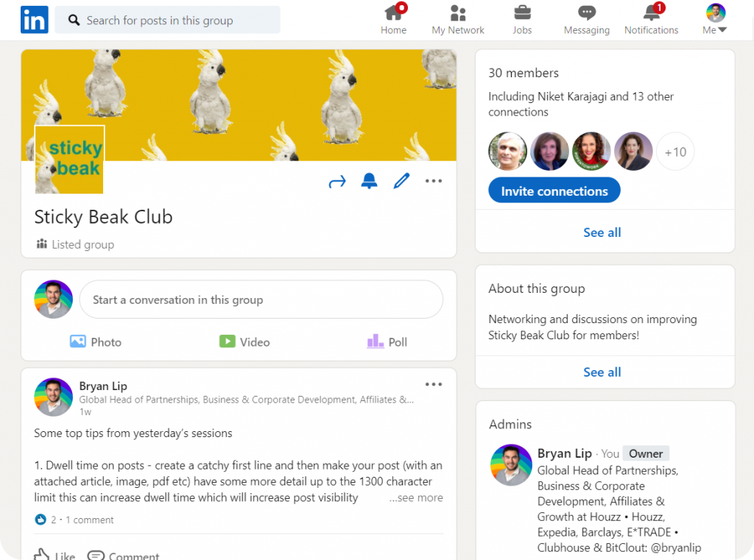Open member avatar with red curly hair
Screen dimensions: 754x560
[591, 152]
